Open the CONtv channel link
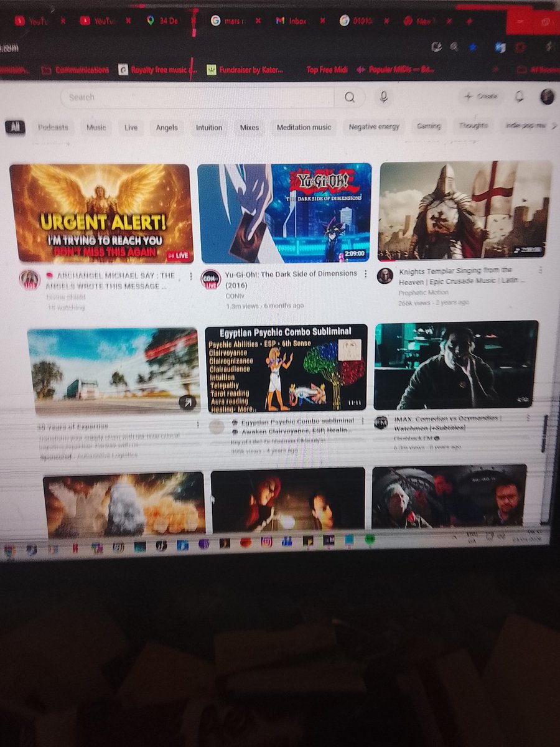The height and width of the screenshot is (747, 560). point(234,296)
